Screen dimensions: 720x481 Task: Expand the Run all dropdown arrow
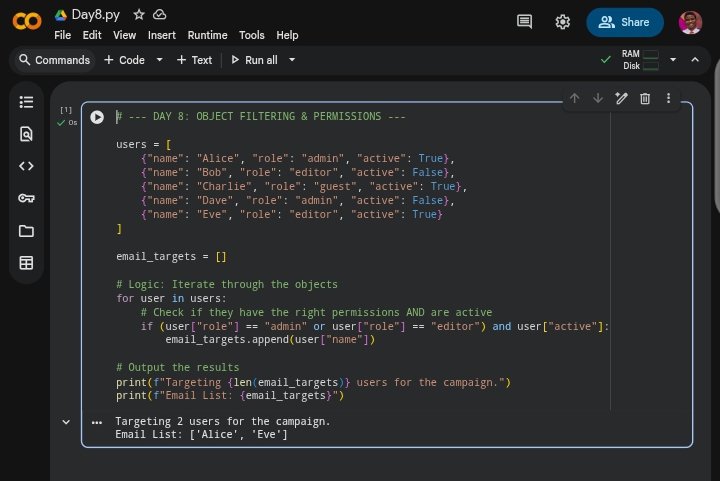(x=292, y=60)
